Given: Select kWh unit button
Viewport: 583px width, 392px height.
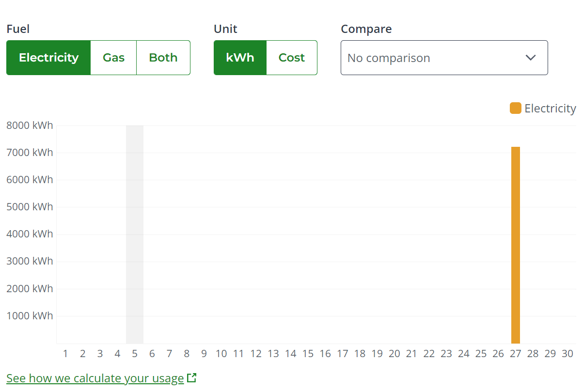Looking at the screenshot, I should (240, 58).
